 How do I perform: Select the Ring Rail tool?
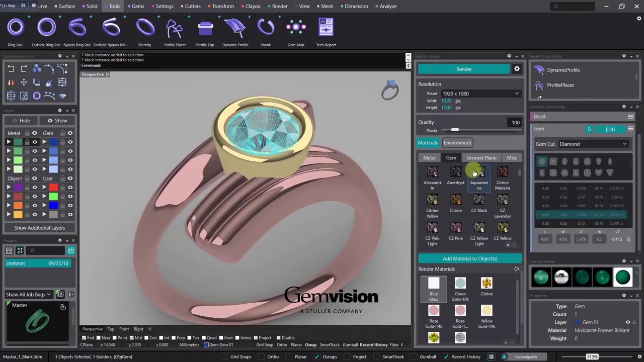[x=15, y=28]
